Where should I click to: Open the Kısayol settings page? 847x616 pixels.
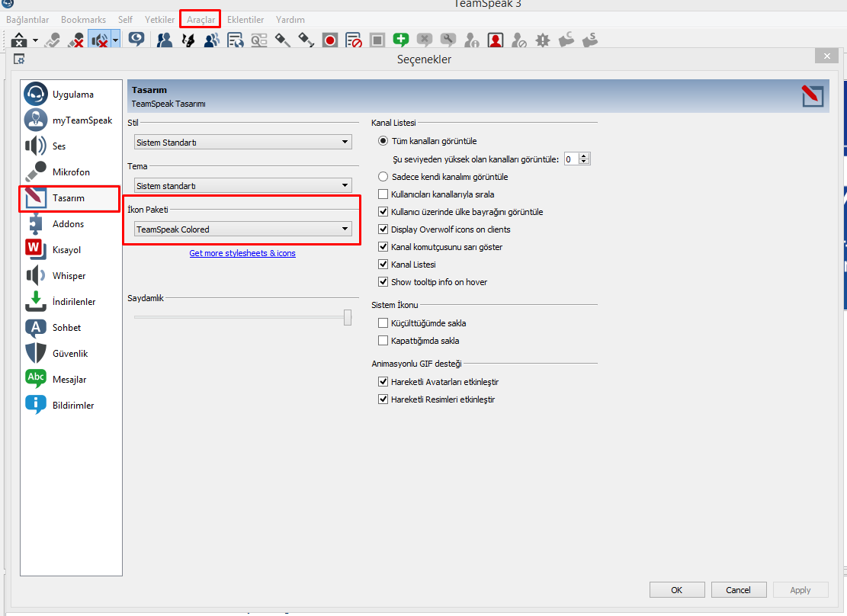pos(71,249)
